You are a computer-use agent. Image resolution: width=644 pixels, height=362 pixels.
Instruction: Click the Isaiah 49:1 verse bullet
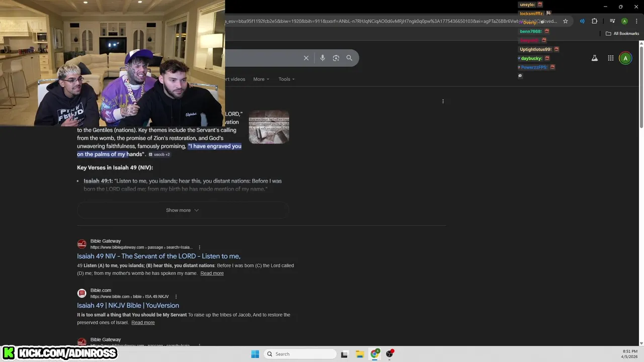coord(183,185)
